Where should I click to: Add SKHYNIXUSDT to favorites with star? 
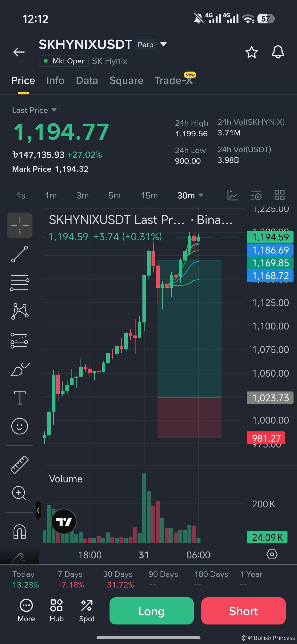[251, 52]
